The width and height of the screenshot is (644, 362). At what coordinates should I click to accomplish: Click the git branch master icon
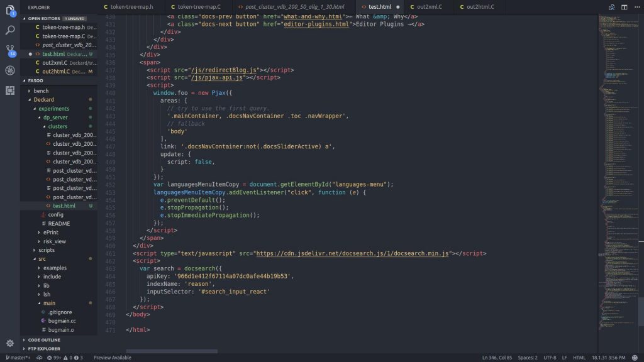point(18,358)
